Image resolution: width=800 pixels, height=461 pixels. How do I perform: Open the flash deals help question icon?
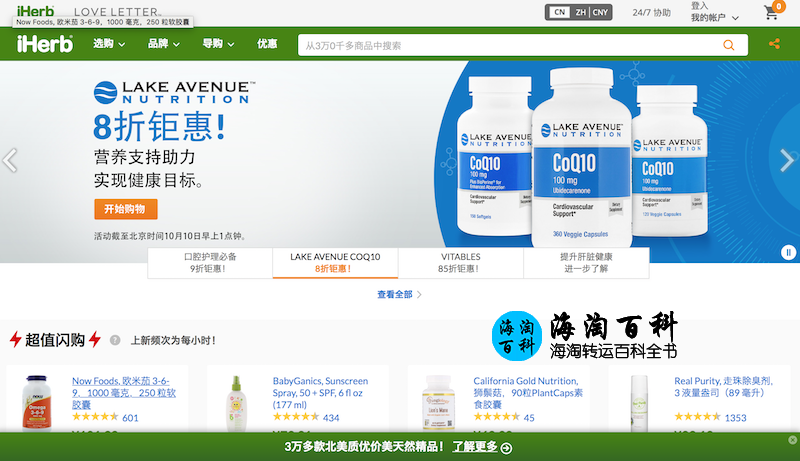point(115,340)
